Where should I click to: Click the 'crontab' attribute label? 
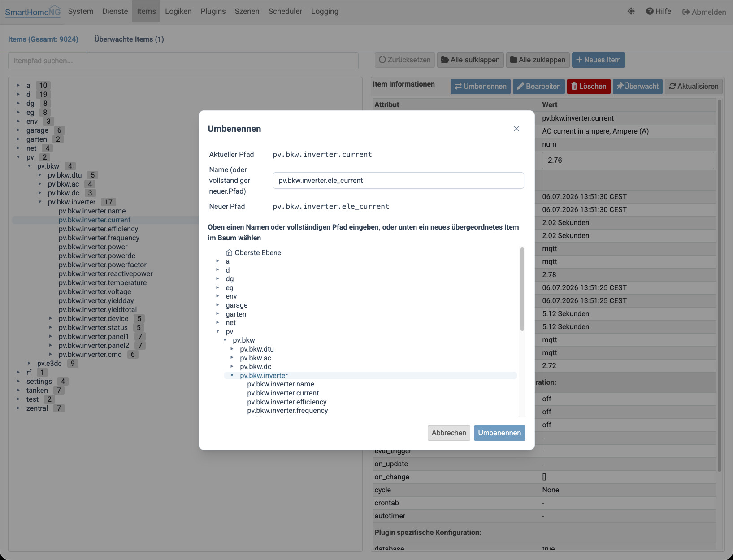coord(386,503)
